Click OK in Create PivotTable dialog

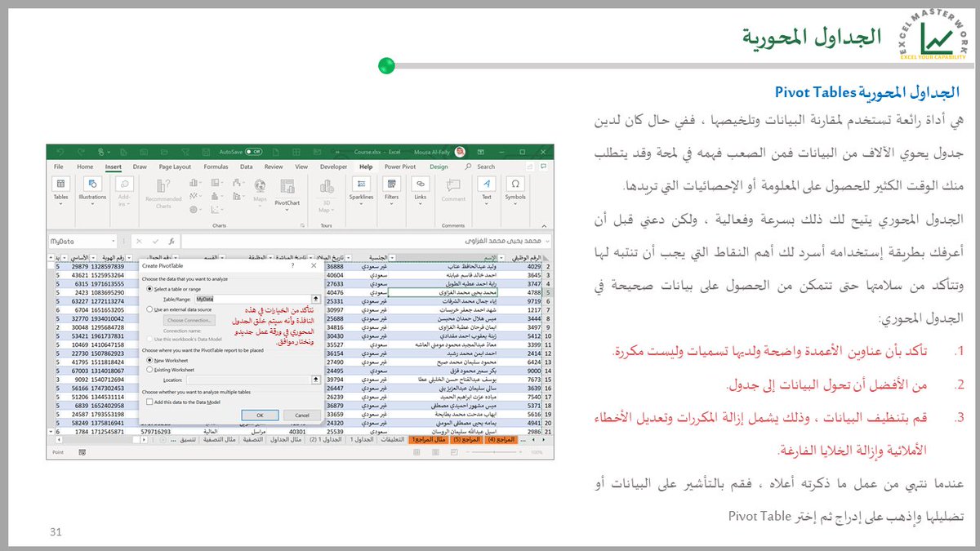(x=260, y=415)
